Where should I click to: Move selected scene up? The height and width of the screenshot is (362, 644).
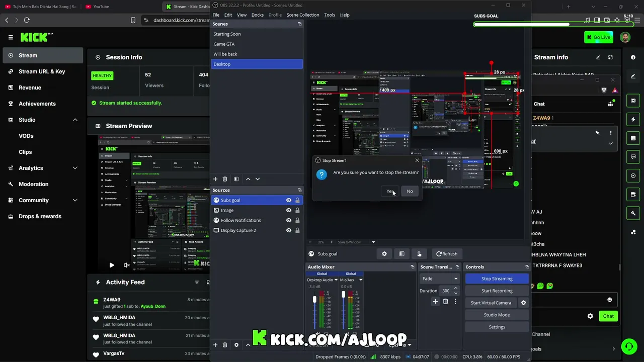(248, 179)
